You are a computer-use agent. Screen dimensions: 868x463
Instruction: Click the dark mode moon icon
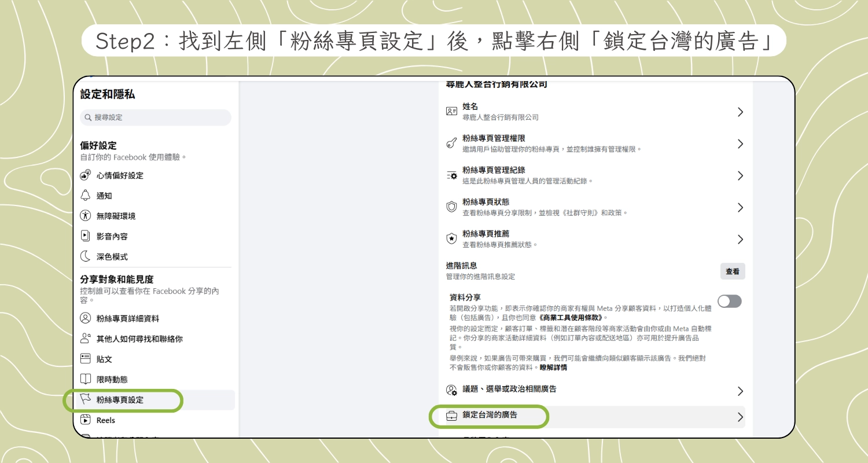coord(86,256)
